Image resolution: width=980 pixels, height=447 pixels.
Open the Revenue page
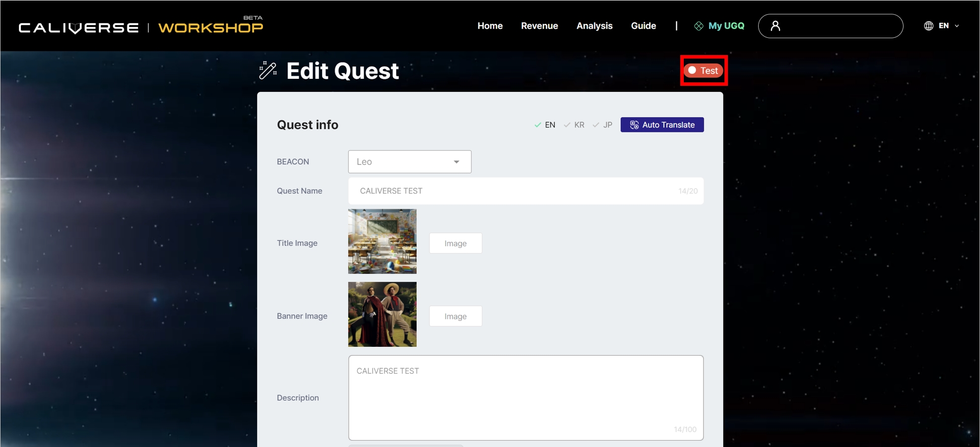click(539, 26)
